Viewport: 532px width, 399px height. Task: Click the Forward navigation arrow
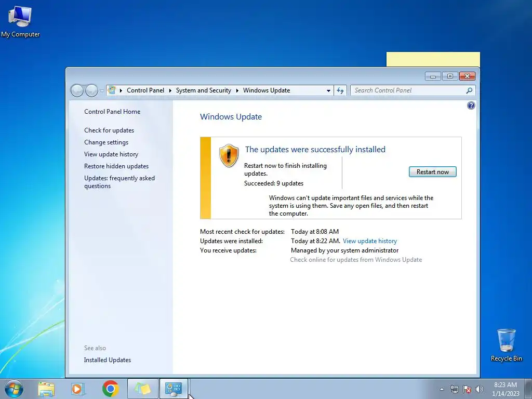(x=91, y=90)
